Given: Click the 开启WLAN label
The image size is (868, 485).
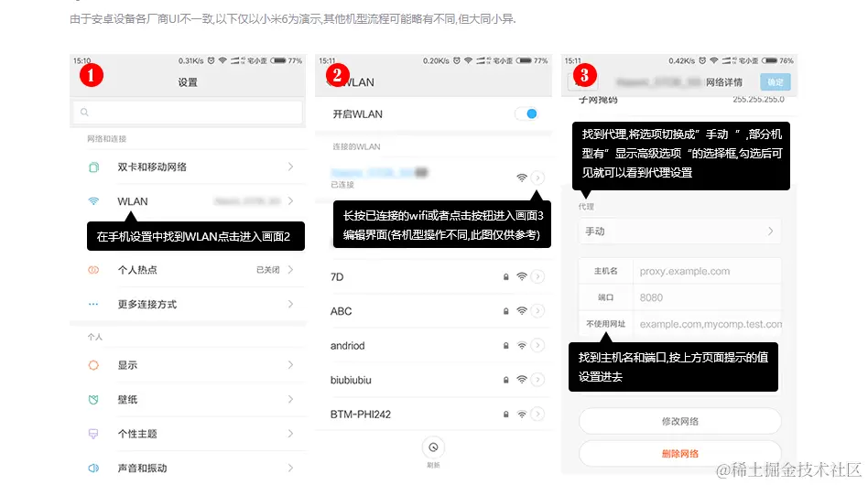Looking at the screenshot, I should (358, 113).
